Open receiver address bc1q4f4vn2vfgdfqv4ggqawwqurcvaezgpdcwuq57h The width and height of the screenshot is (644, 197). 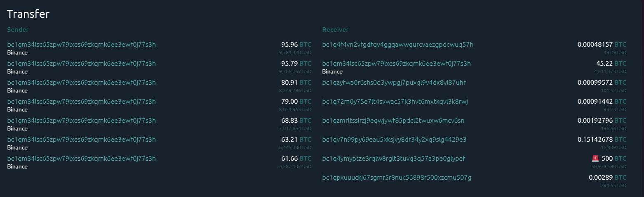point(398,45)
